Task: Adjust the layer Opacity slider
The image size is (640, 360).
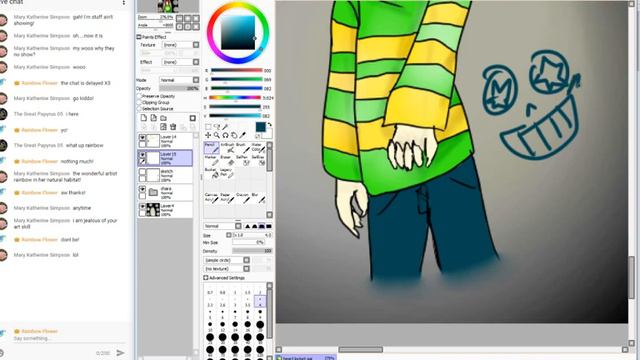Action: click(179, 88)
